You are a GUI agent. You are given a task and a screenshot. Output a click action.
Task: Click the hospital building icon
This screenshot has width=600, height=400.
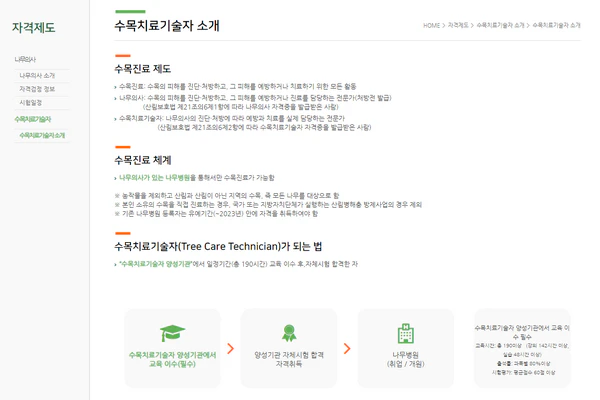405,333
